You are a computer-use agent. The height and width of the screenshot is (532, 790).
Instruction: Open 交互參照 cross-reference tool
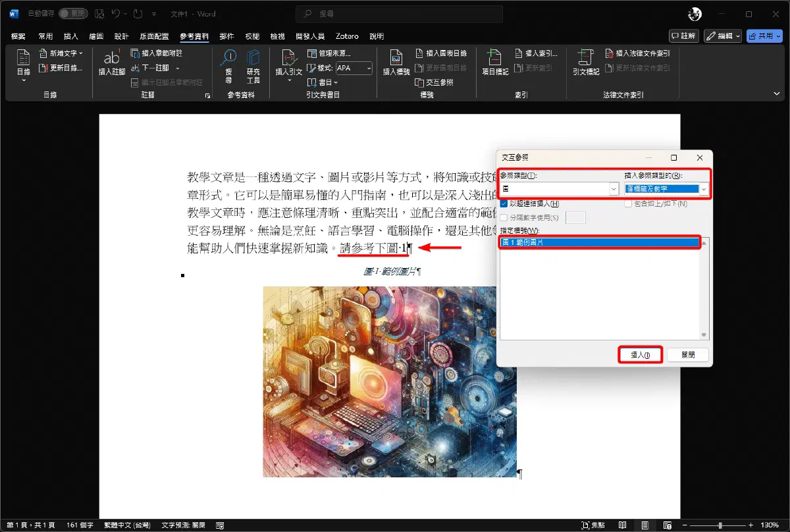(435, 82)
